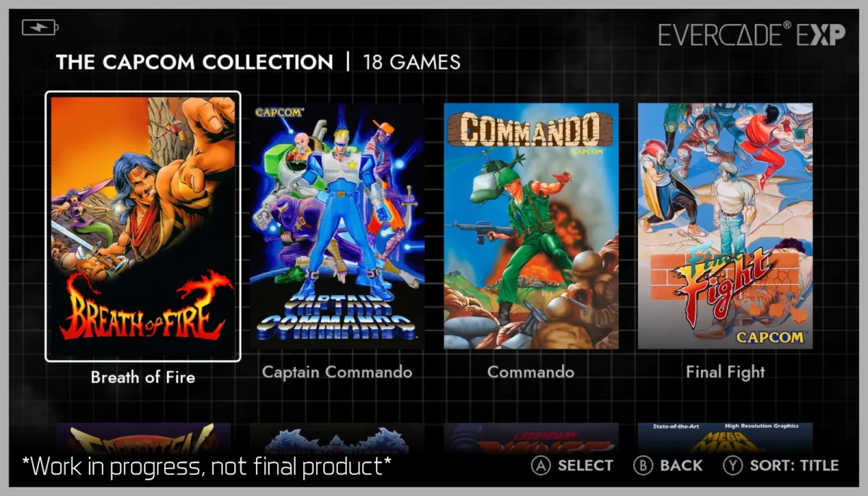Open the Final Fight cover art

pyautogui.click(x=726, y=226)
